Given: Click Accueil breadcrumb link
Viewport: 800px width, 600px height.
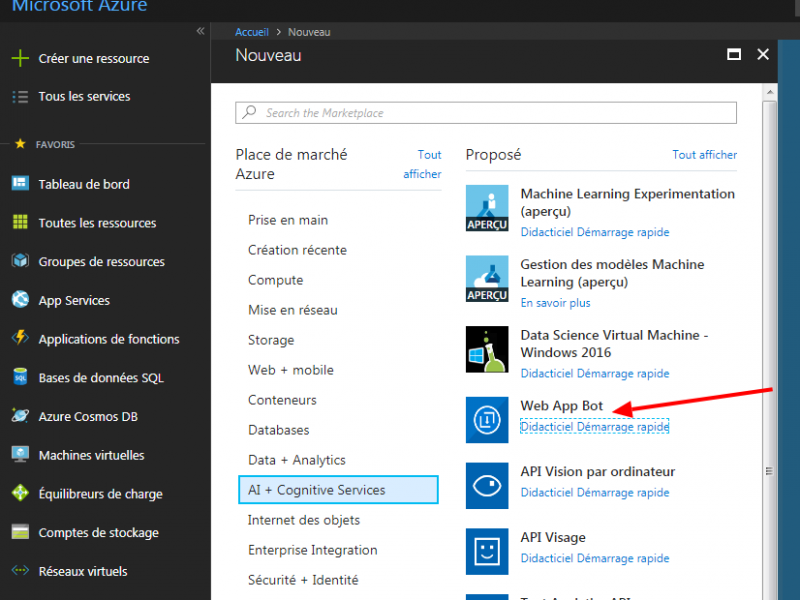Looking at the screenshot, I should (x=252, y=32).
